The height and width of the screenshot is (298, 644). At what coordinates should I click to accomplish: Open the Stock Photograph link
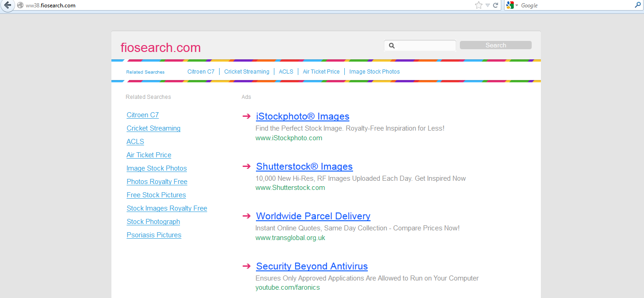tap(153, 222)
